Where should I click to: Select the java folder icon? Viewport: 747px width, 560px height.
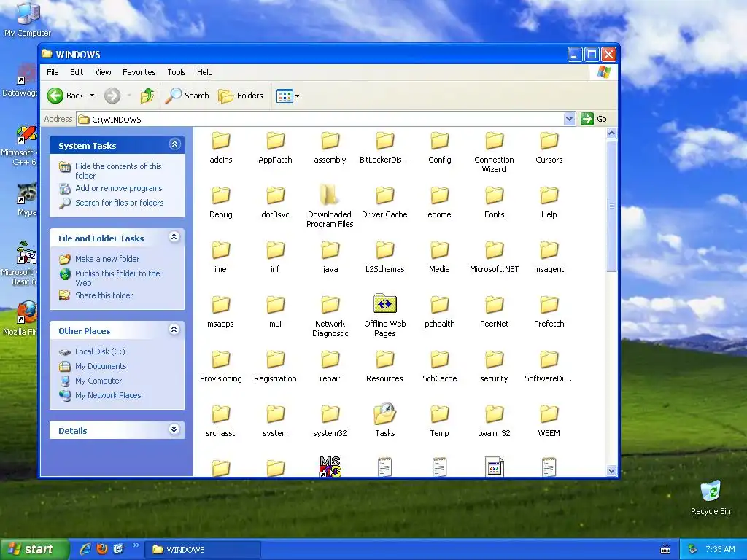click(330, 250)
